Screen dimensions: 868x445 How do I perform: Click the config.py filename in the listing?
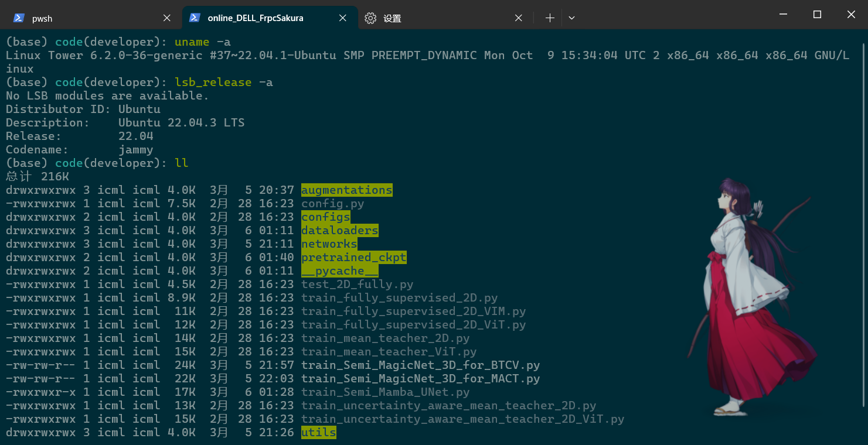click(332, 203)
